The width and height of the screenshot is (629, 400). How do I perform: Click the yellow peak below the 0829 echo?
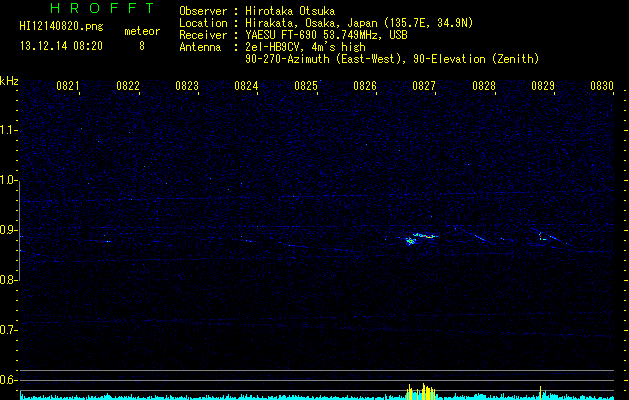(x=540, y=392)
